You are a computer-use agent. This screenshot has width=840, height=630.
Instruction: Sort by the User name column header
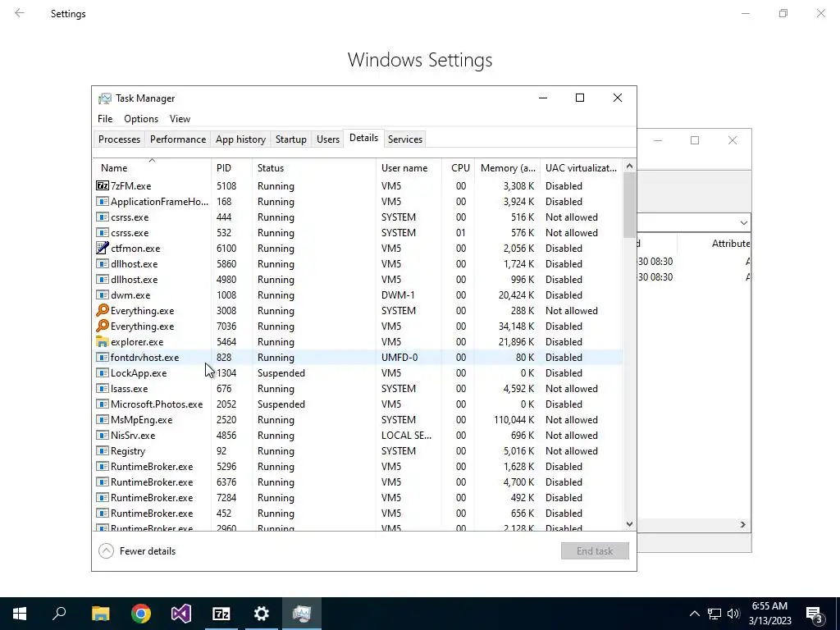pos(409,167)
